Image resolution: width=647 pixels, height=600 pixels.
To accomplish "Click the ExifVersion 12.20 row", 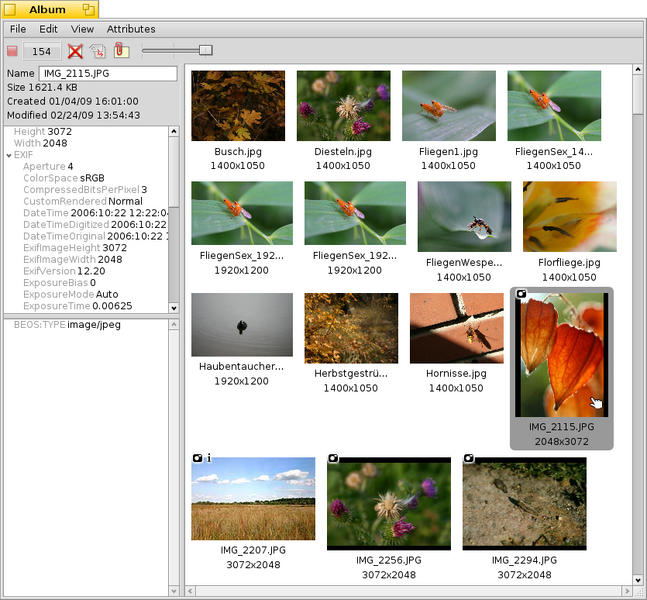I will (64, 271).
